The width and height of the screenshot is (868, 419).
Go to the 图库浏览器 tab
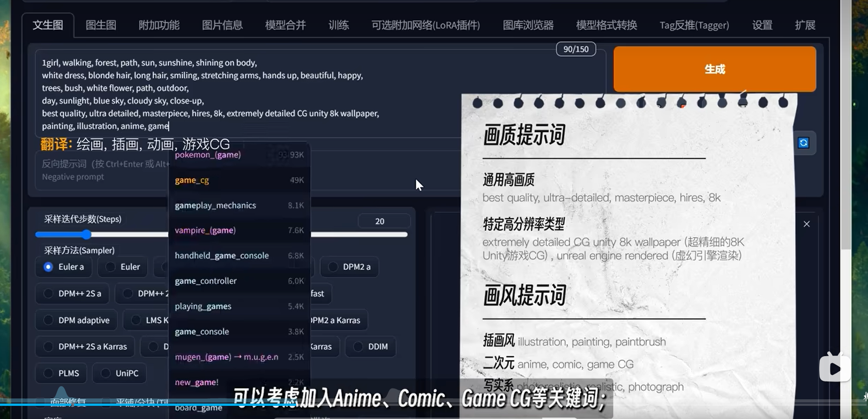click(528, 25)
